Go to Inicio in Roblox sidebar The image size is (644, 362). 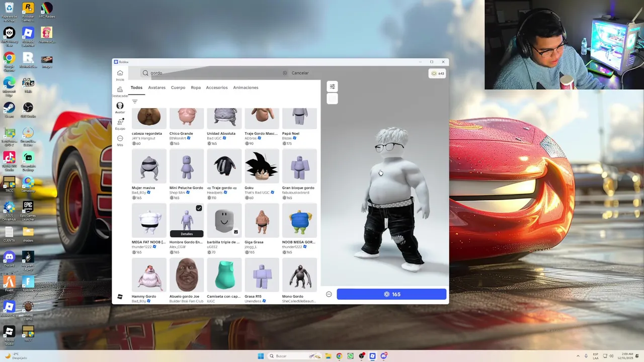pos(120,75)
